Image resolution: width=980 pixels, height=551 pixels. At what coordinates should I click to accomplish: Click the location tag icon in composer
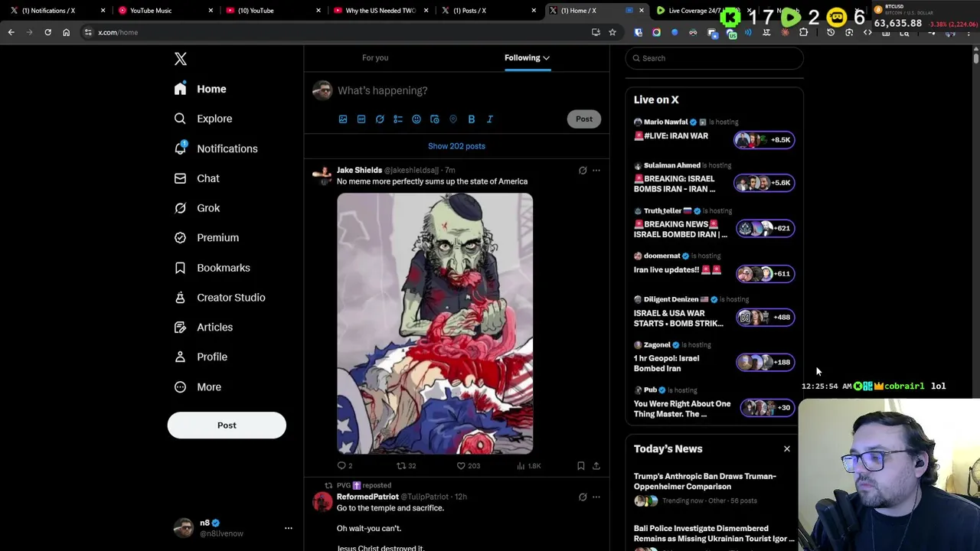[453, 119]
